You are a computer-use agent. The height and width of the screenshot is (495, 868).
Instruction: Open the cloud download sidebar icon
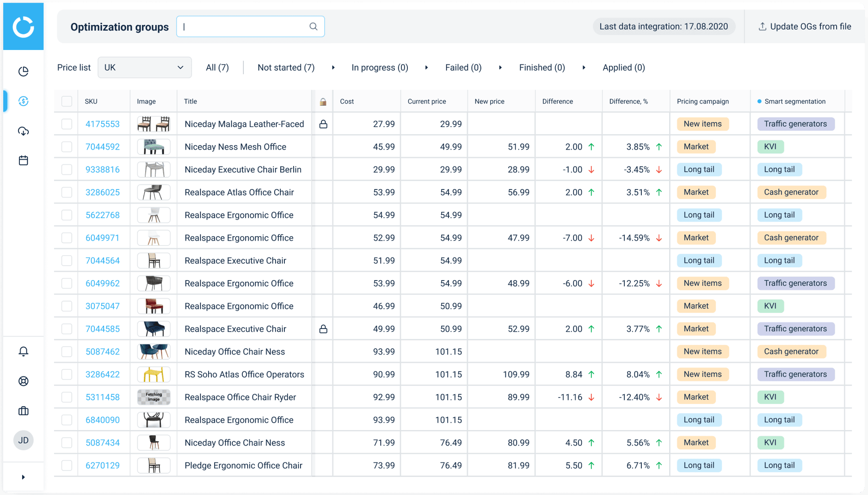(x=23, y=131)
